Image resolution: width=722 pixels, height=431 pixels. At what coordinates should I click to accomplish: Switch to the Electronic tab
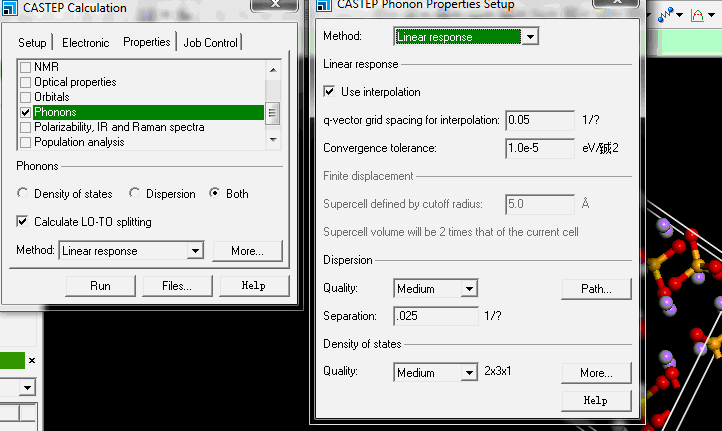[x=86, y=43]
